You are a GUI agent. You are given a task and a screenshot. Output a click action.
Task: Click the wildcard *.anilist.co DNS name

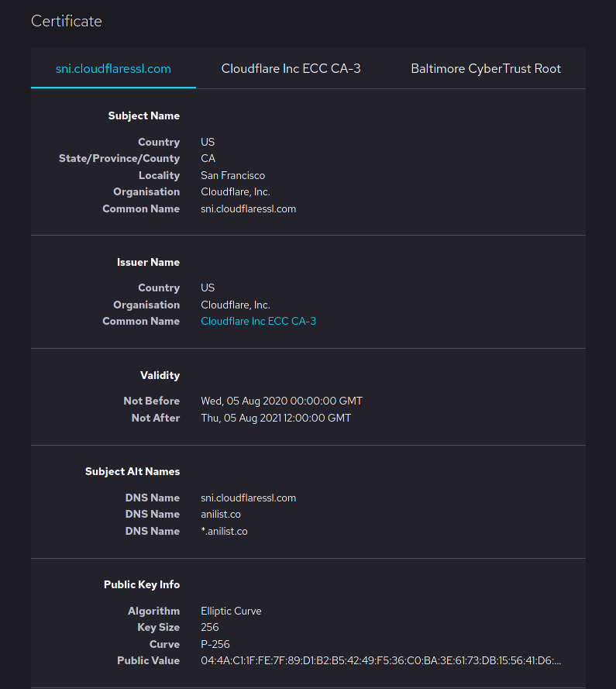224,531
